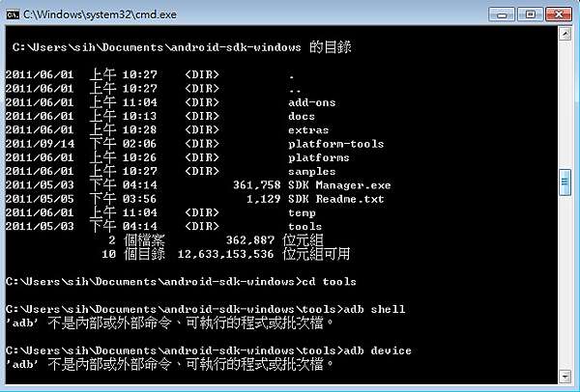Click the time 03:56 on Readme row
The image size is (580, 392).
140,199
